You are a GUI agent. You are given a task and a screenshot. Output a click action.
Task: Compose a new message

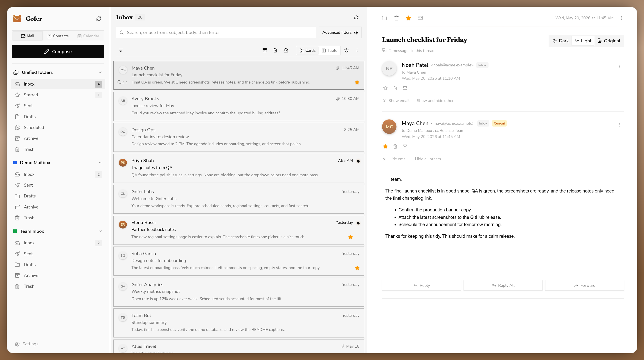click(58, 52)
